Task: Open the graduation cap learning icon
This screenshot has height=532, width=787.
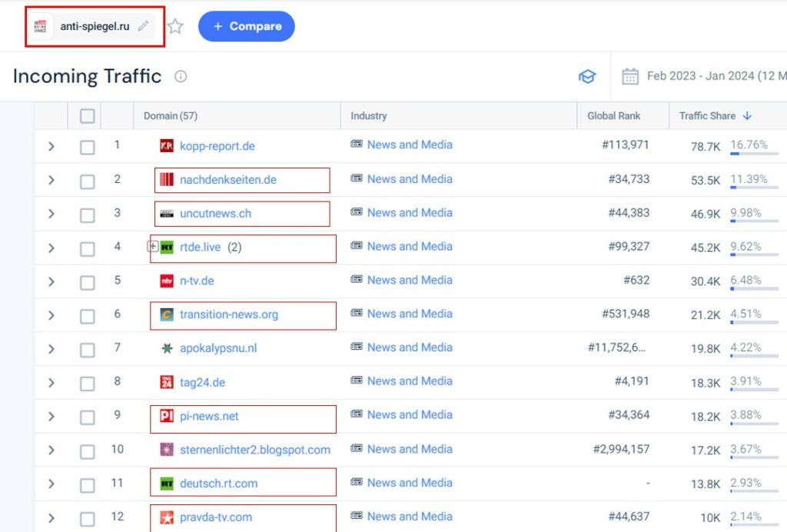Action: click(x=587, y=77)
